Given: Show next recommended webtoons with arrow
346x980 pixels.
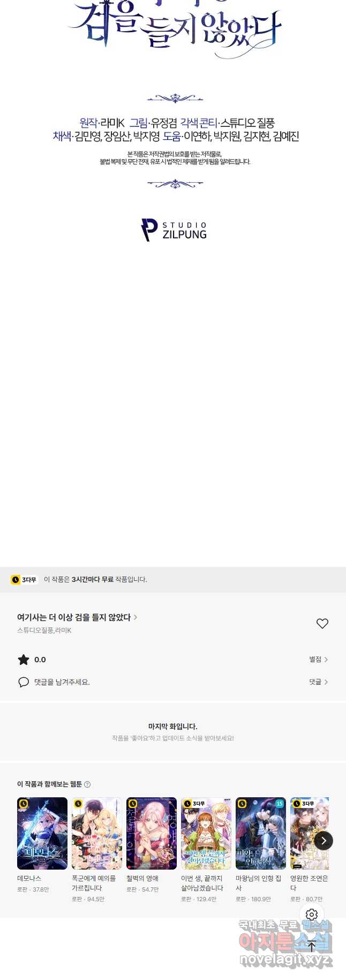Looking at the screenshot, I should 323,841.
